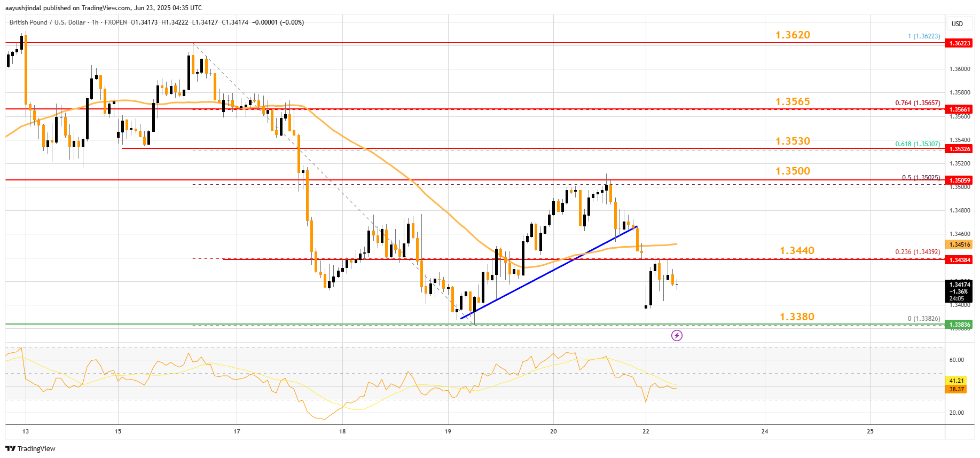Screen dimensions: 980x458
Task: Click the 1.36000 price axis tick
Action: 960,69
